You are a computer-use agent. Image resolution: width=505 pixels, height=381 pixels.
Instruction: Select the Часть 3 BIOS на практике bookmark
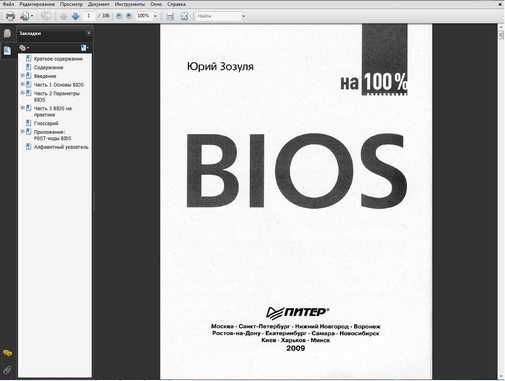pyautogui.click(x=53, y=111)
